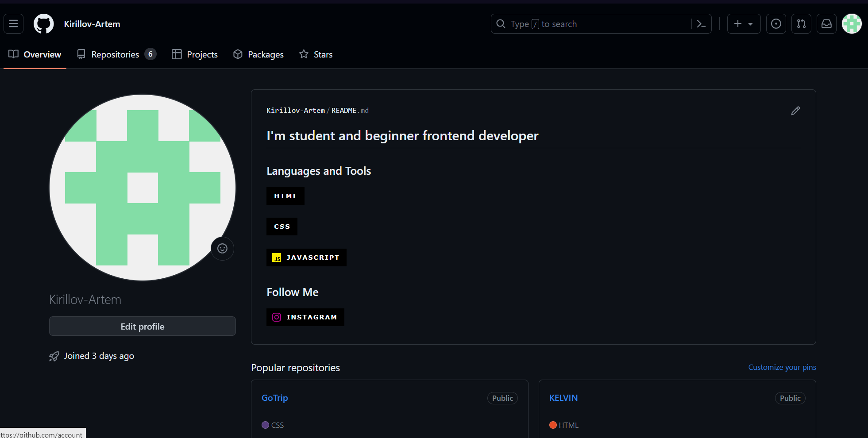Open the Instagram follow badge
Screen dimensions: 868x438
[305, 317]
